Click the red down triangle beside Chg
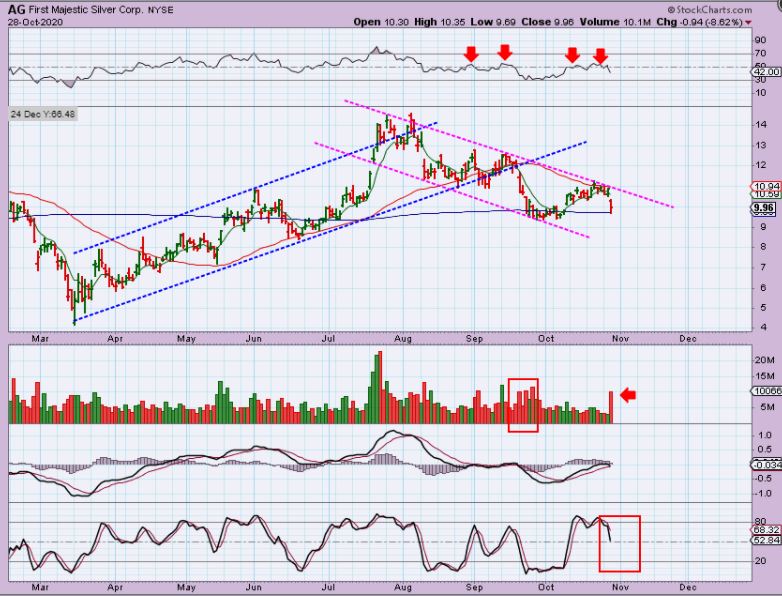This screenshot has width=782, height=596. (x=748, y=22)
